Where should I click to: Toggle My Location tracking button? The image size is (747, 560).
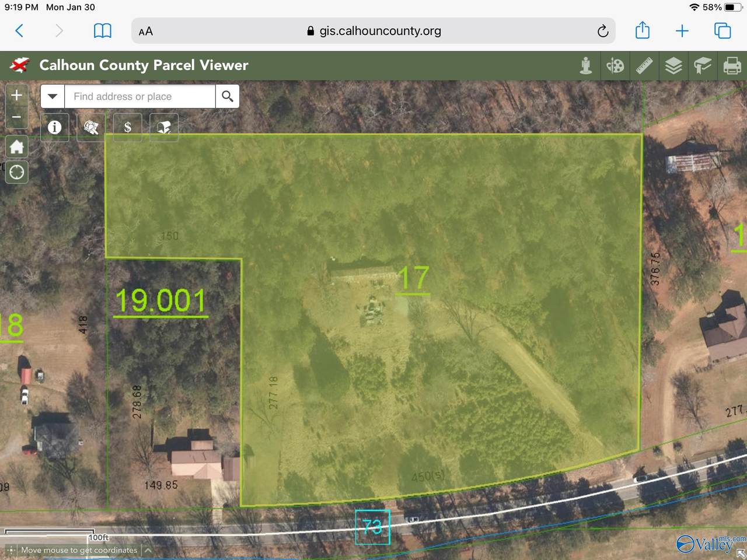(17, 172)
